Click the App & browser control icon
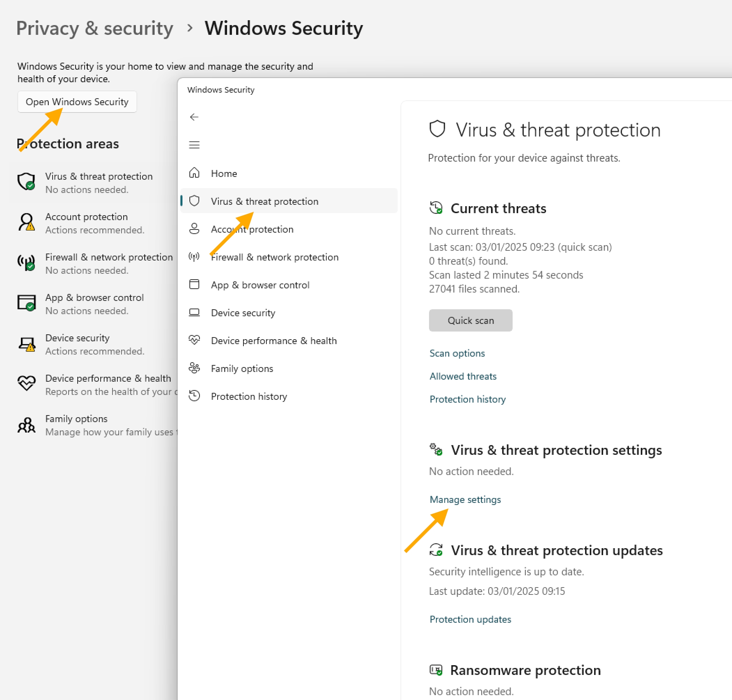 pos(194,285)
